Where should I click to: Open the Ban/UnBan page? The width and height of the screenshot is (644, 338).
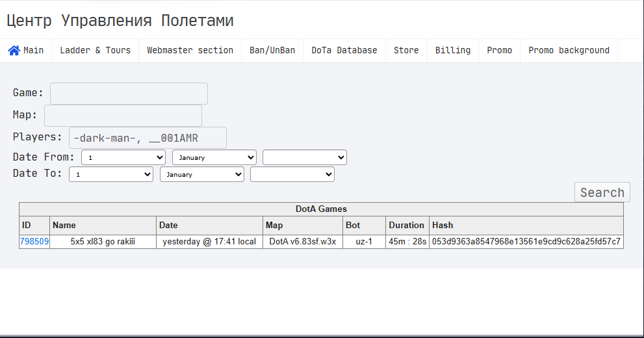coord(272,51)
